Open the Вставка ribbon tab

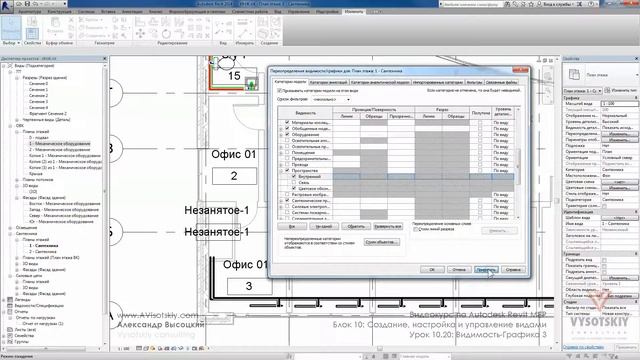pos(108,11)
